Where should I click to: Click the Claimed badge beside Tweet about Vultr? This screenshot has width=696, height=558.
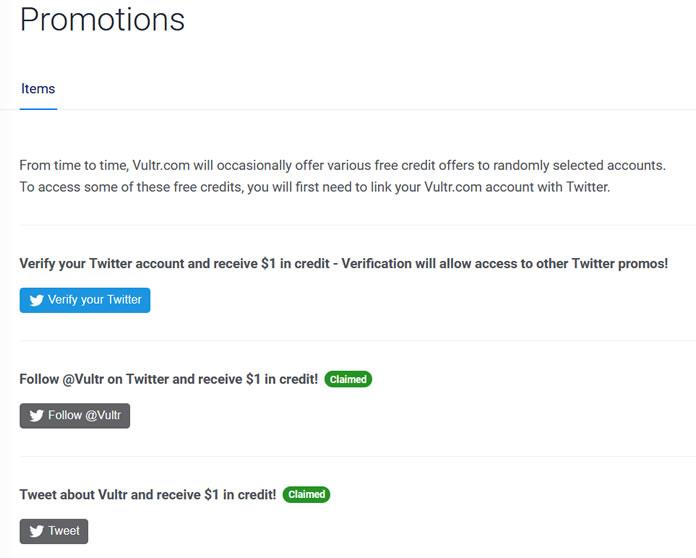coord(306,495)
